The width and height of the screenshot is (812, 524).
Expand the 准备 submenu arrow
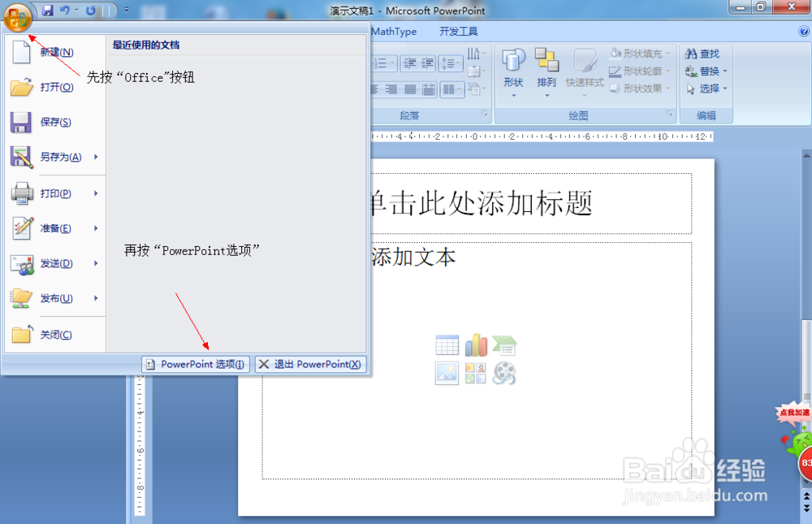tap(96, 228)
